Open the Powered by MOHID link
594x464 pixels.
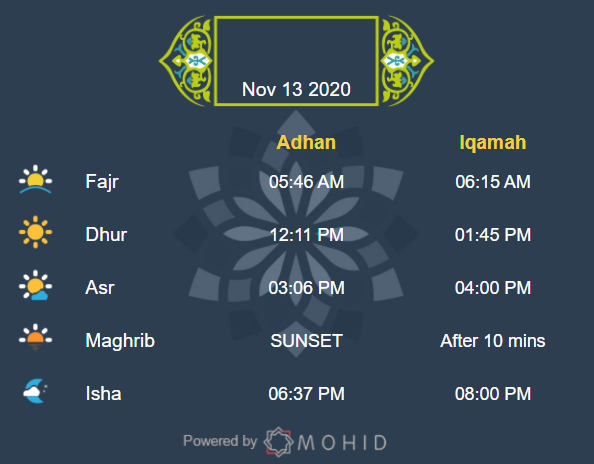[x=285, y=442]
